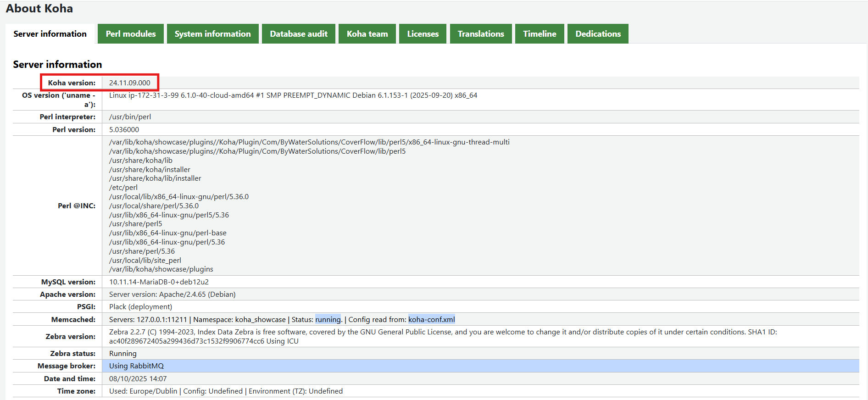The height and width of the screenshot is (400, 868).
Task: Click the 'About Koha' page heading
Action: click(x=39, y=9)
